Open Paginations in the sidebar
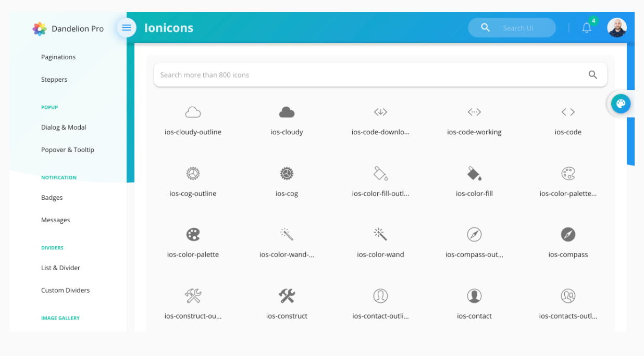 [58, 57]
